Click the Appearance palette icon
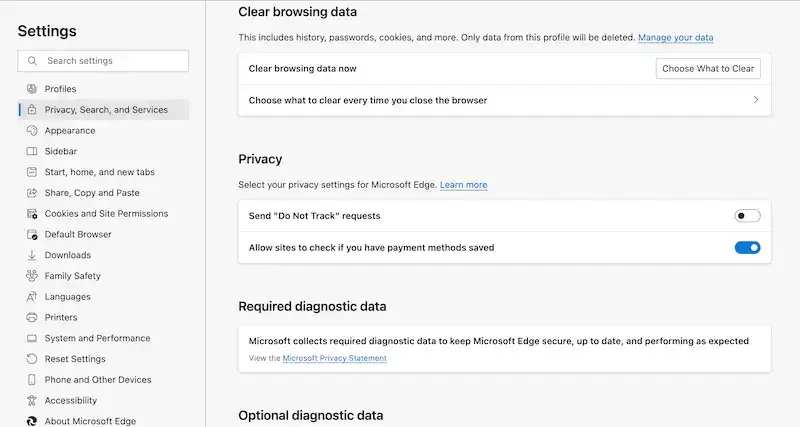800x427 pixels. tap(32, 130)
